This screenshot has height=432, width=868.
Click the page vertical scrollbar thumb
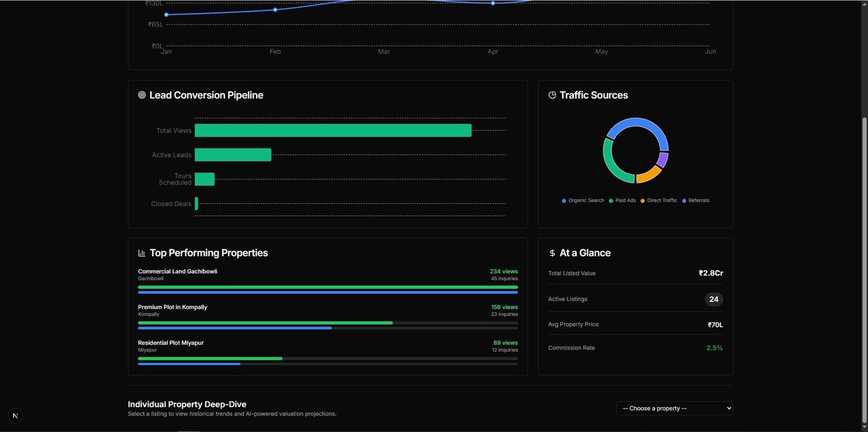point(865,269)
